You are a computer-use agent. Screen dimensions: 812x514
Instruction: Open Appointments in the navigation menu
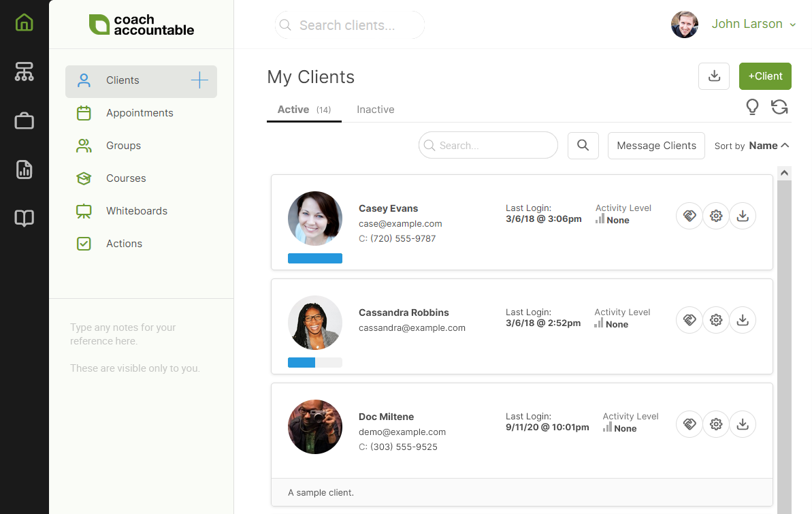(x=139, y=112)
